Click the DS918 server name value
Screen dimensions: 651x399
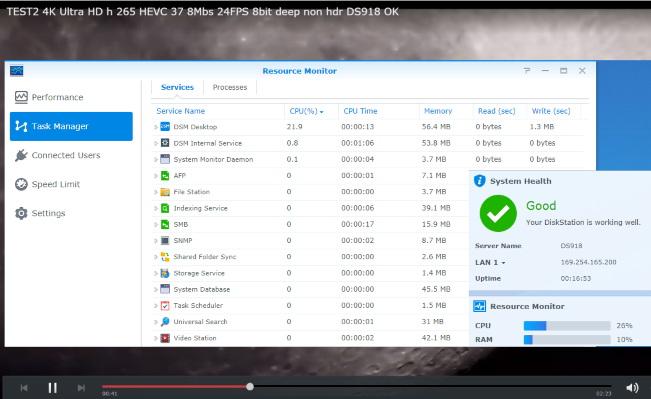coord(571,245)
